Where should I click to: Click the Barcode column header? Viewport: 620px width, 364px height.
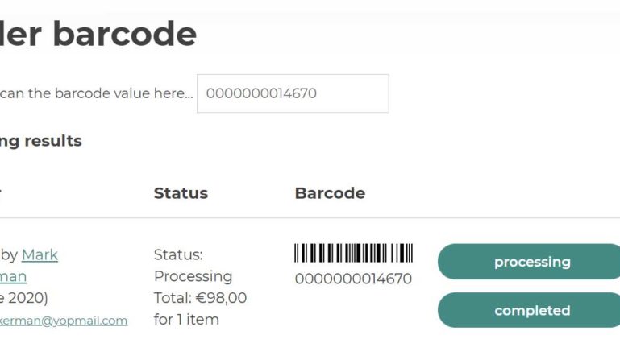click(330, 193)
